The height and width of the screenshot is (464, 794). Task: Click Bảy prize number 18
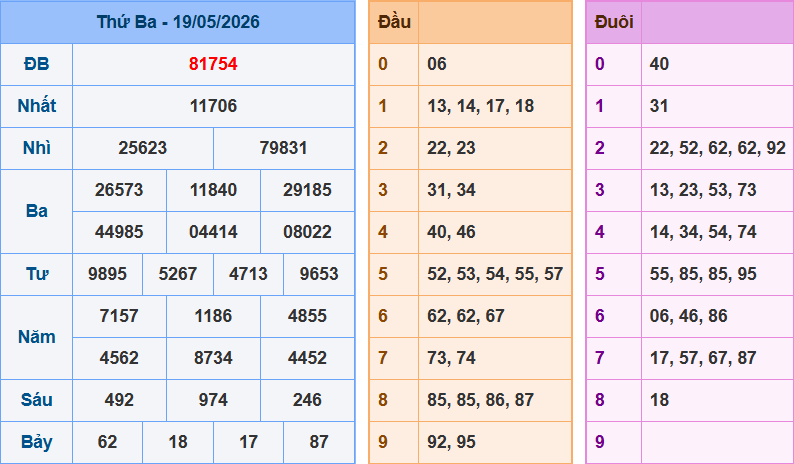point(178,442)
